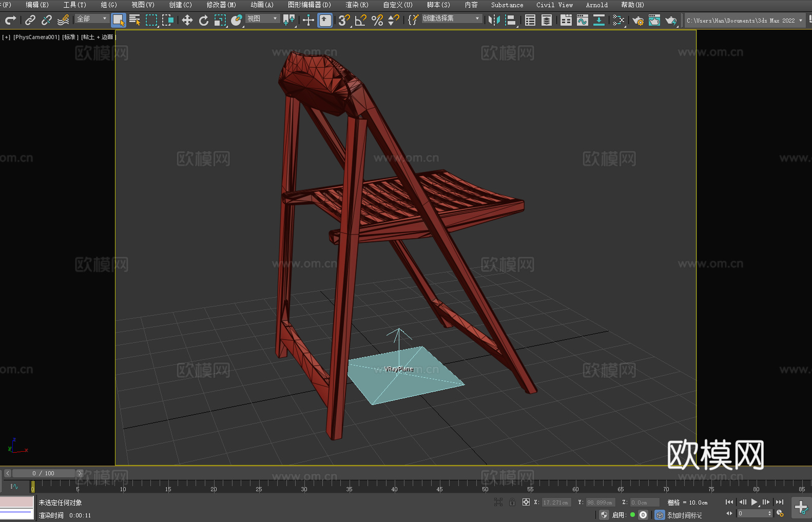Open the Arnold menu

pos(596,5)
